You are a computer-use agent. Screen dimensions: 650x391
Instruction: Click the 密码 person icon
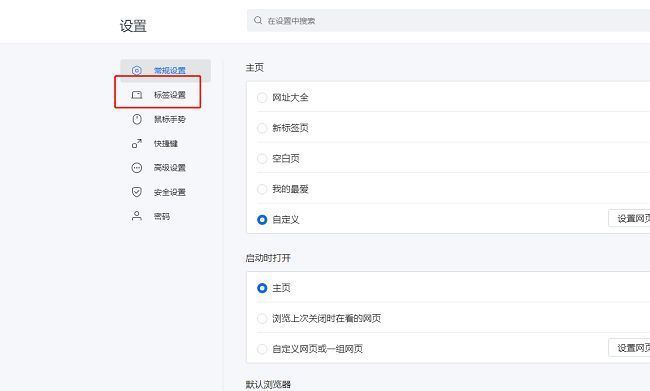pos(136,216)
